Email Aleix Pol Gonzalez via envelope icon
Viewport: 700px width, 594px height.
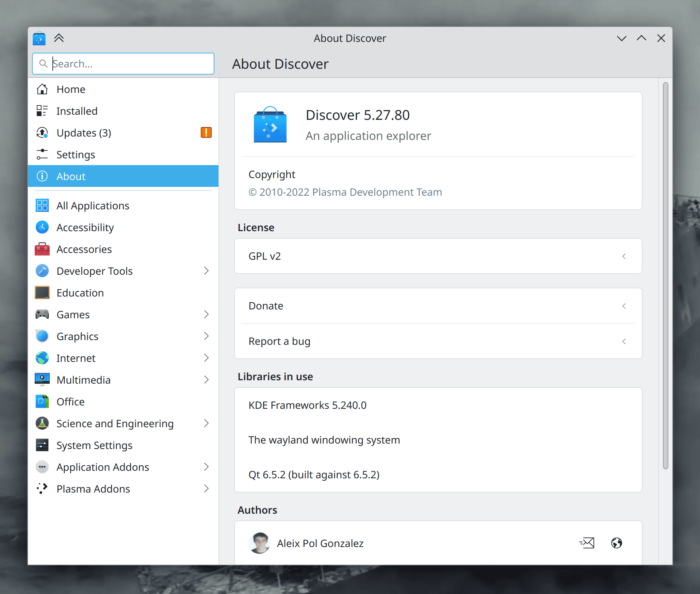(587, 543)
